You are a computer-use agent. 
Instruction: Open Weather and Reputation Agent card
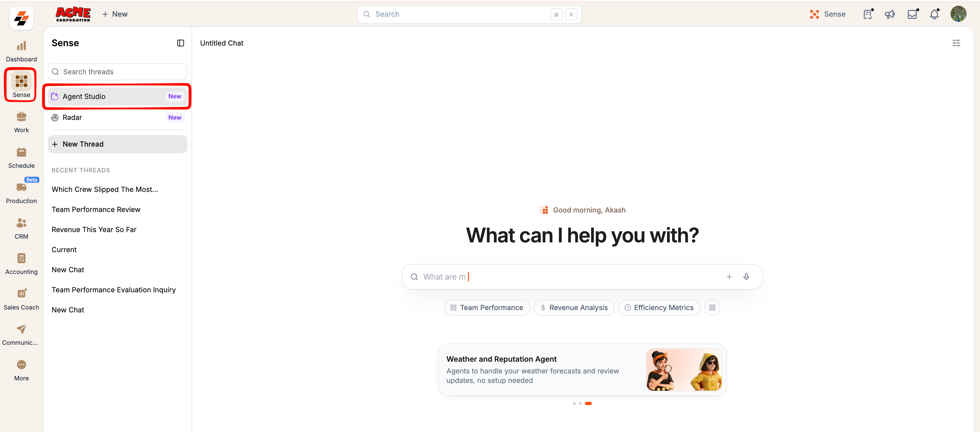[x=582, y=369]
